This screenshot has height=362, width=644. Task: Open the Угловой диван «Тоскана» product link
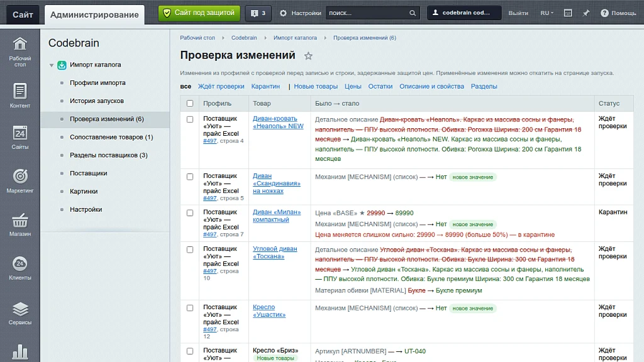point(275,253)
